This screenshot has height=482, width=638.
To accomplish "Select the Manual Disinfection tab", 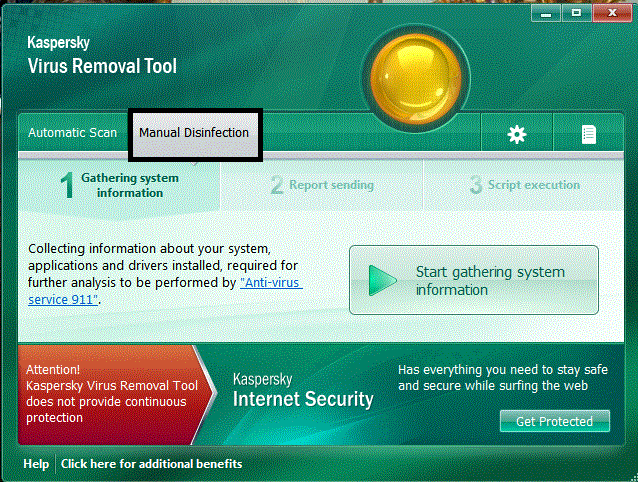I will tap(194, 133).
